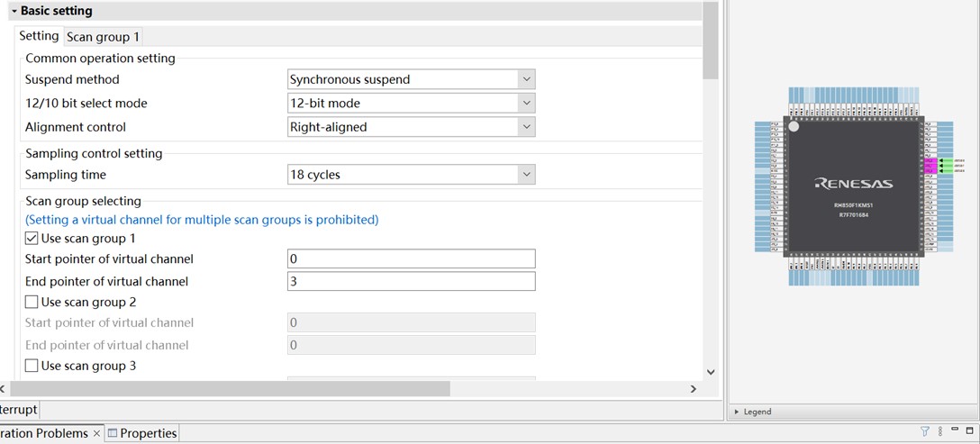This screenshot has height=444, width=980.
Task: Click the pin-1 marker dot on chip
Action: [x=794, y=126]
